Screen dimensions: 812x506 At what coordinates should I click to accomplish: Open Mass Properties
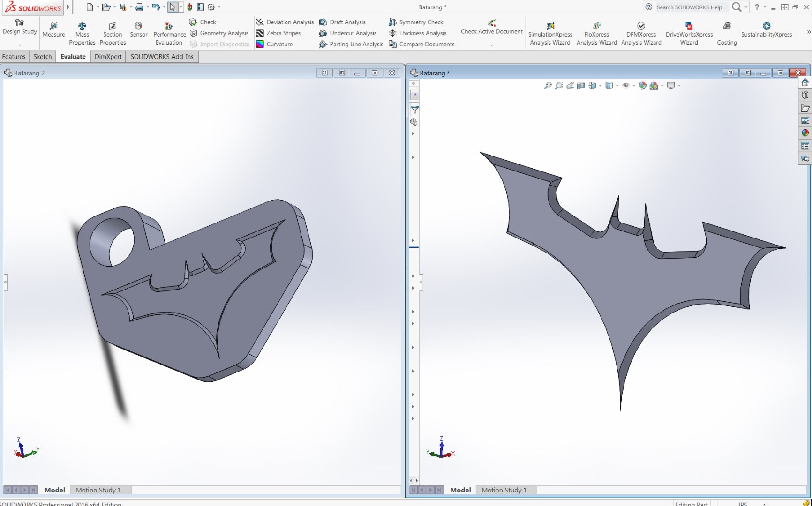pos(82,33)
